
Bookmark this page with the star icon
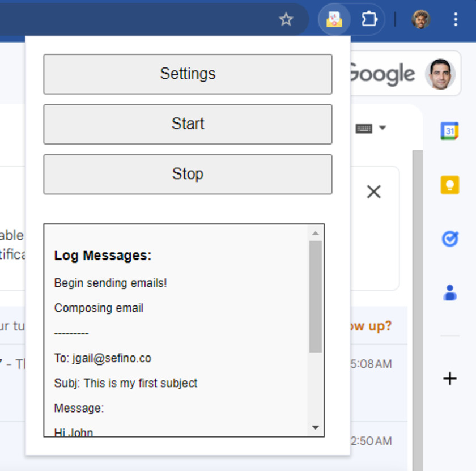pyautogui.click(x=286, y=19)
